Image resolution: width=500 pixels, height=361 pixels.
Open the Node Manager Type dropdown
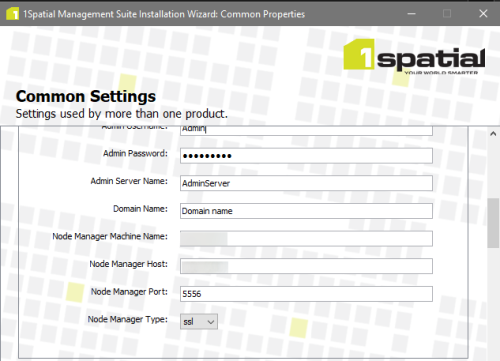tap(199, 321)
